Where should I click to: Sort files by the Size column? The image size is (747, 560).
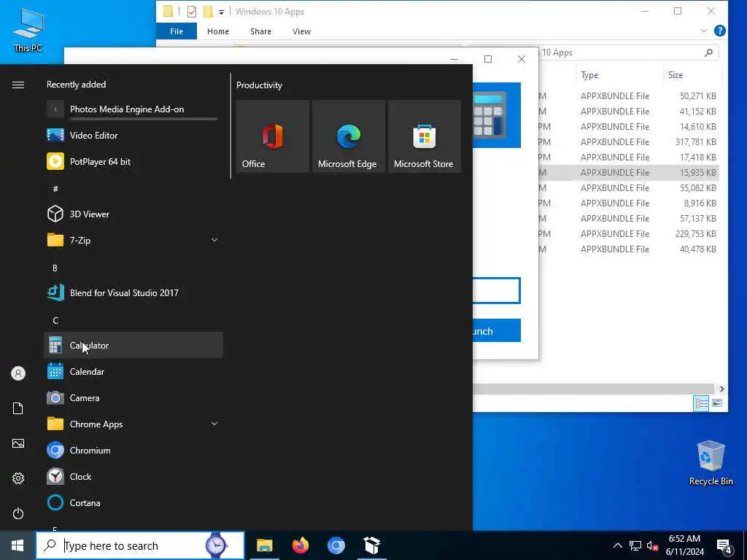tap(692, 75)
